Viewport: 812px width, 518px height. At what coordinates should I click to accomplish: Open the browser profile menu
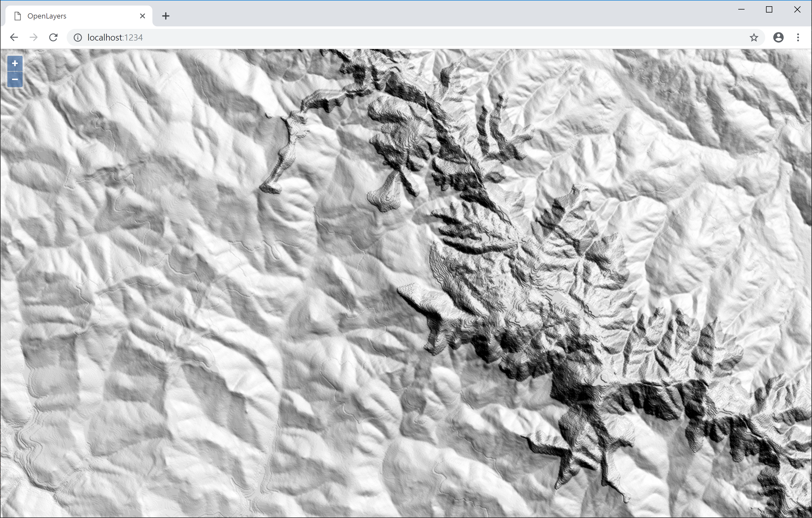click(x=778, y=38)
